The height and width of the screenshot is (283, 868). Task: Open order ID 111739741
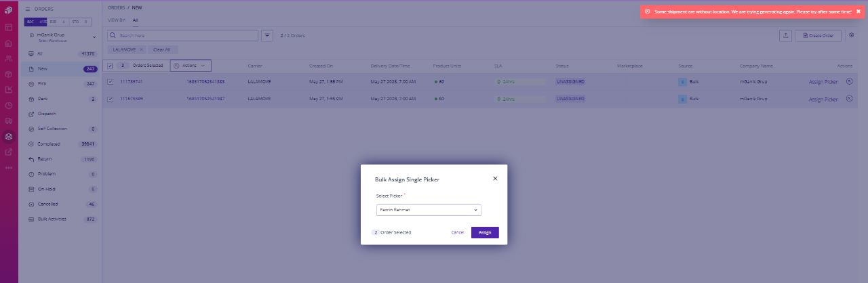[132, 81]
